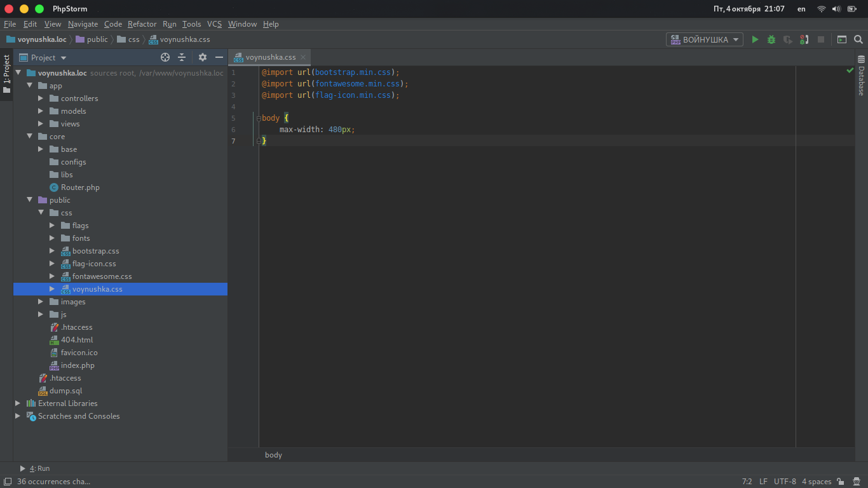Open the Refactor menu
The height and width of the screenshot is (488, 868).
(142, 24)
